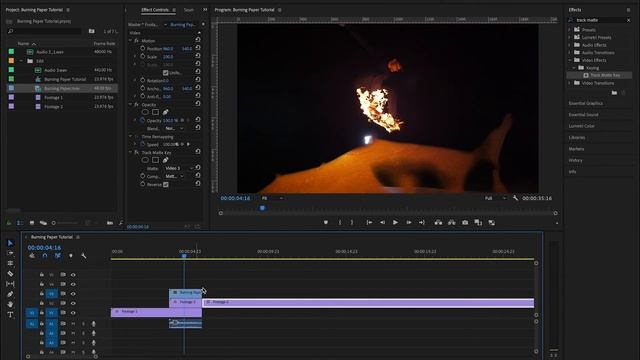Image resolution: width=640 pixels, height=360 pixels.
Task: Open the Fit zoom level dropdown
Action: coord(272,198)
